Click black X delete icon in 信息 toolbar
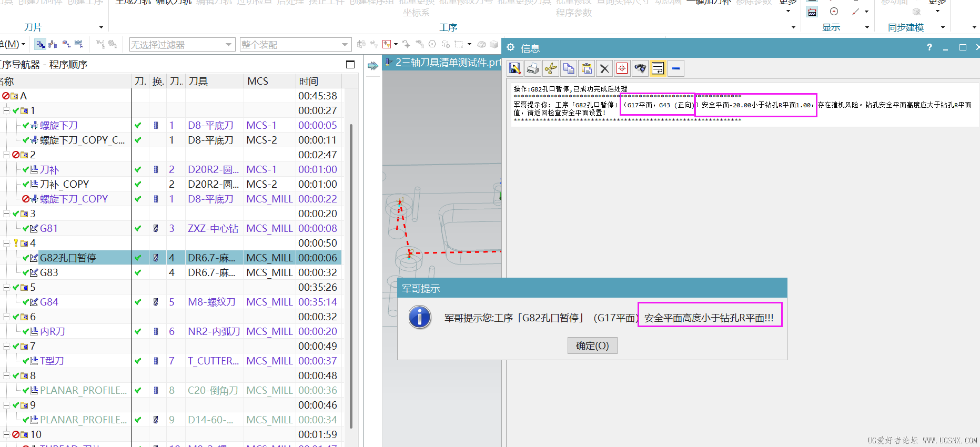Image resolution: width=980 pixels, height=447 pixels. point(604,68)
